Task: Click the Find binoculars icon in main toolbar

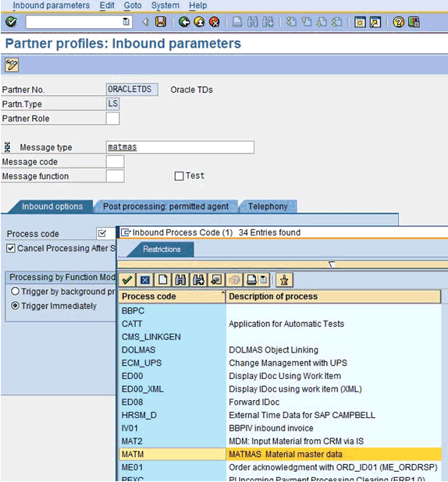Action: point(252,22)
